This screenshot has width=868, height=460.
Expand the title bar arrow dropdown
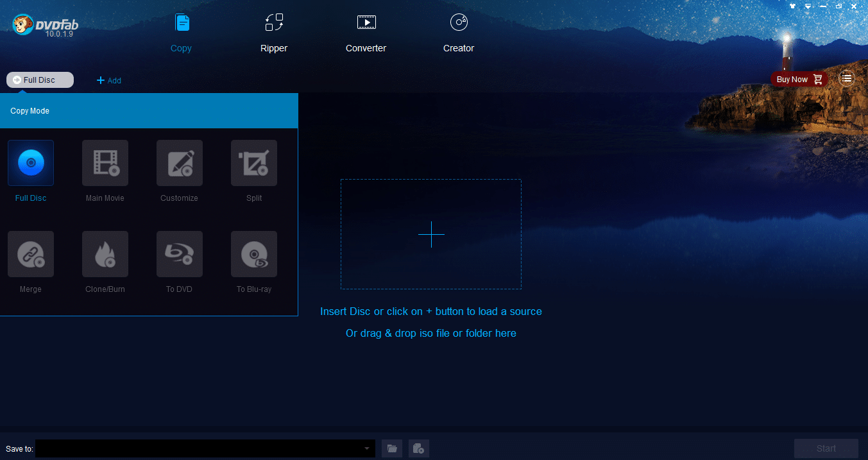[x=807, y=6]
